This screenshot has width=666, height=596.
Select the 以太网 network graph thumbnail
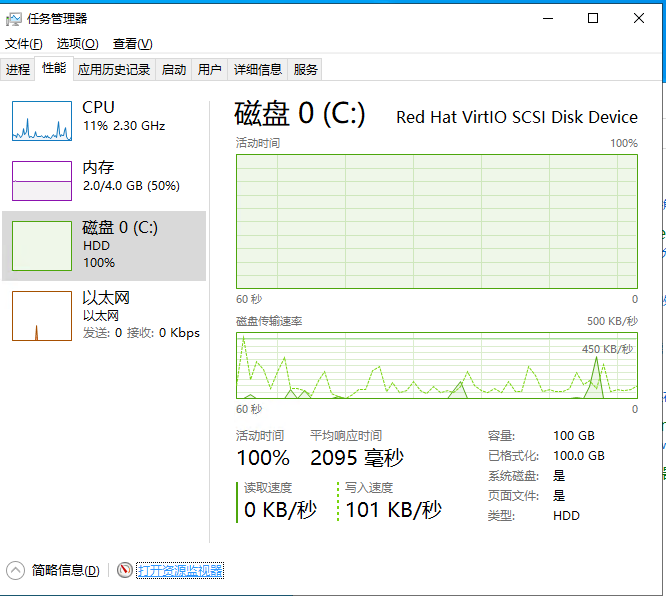tap(42, 316)
